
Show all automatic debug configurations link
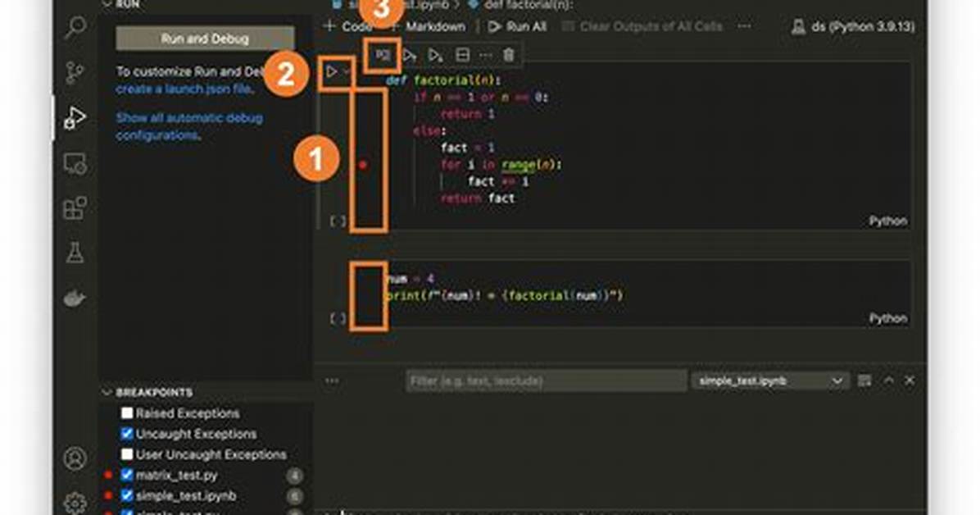(x=188, y=126)
